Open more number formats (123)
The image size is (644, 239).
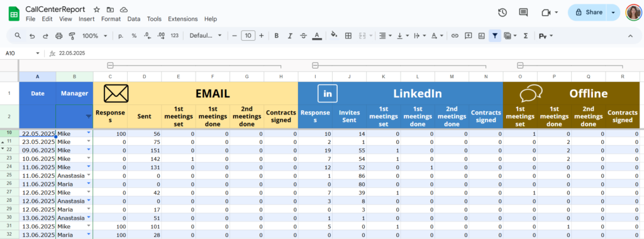(175, 36)
